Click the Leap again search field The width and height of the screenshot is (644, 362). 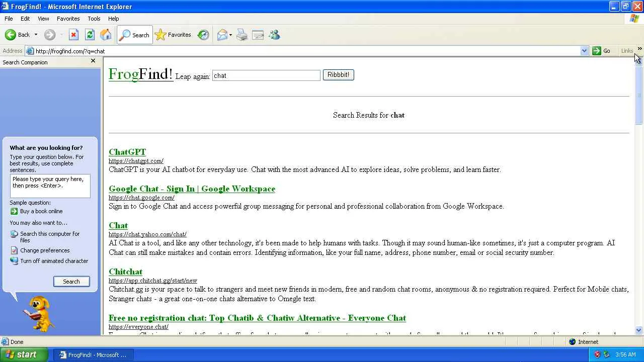tap(266, 75)
